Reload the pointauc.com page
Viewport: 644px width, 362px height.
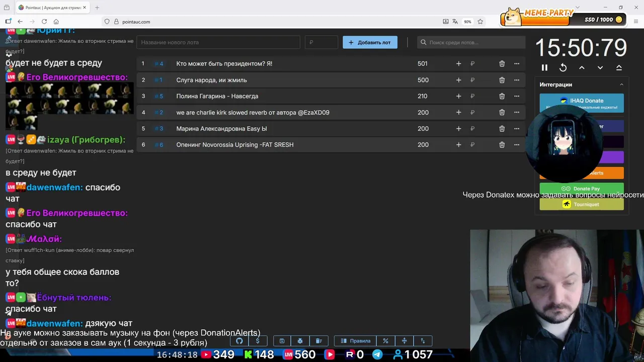[x=44, y=22]
